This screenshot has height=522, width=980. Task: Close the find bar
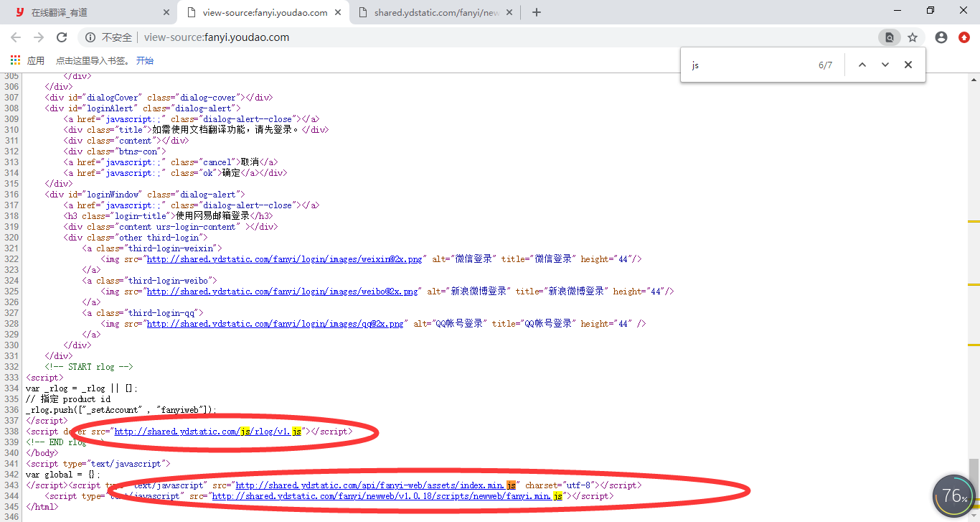click(x=908, y=65)
